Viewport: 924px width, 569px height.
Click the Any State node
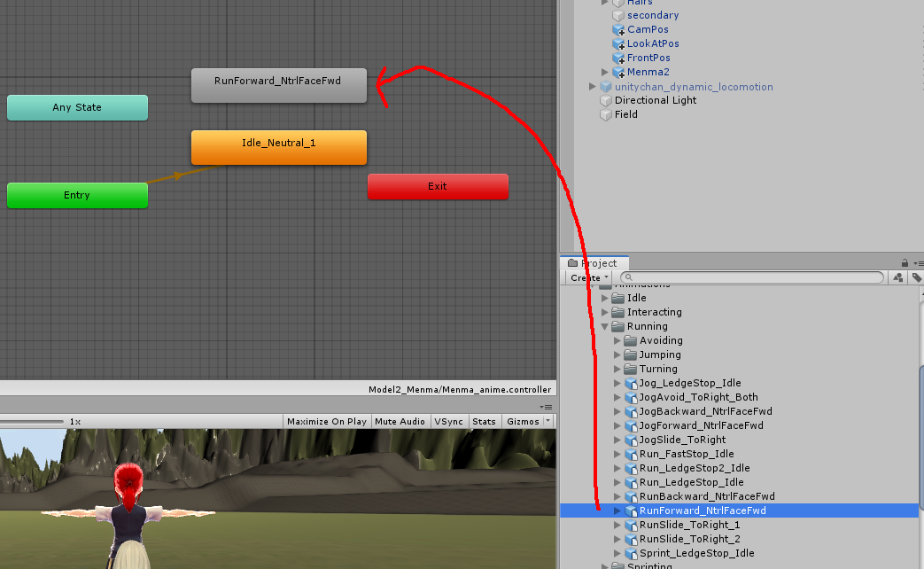[x=77, y=107]
